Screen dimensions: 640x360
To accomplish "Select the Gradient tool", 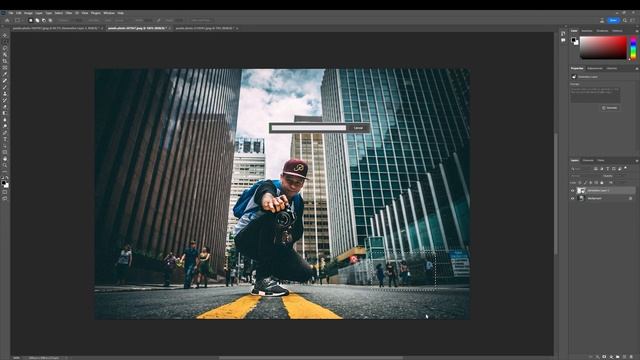I will point(5,113).
